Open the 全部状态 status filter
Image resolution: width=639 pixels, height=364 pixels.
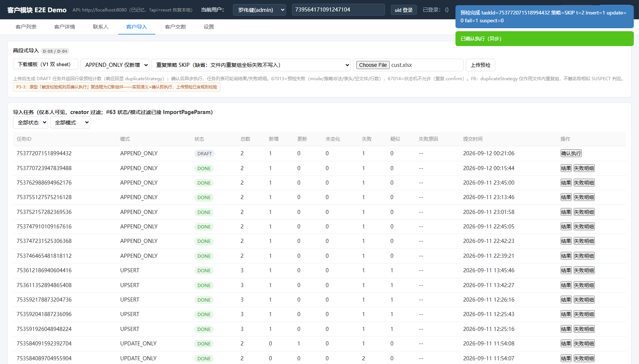click(30, 123)
